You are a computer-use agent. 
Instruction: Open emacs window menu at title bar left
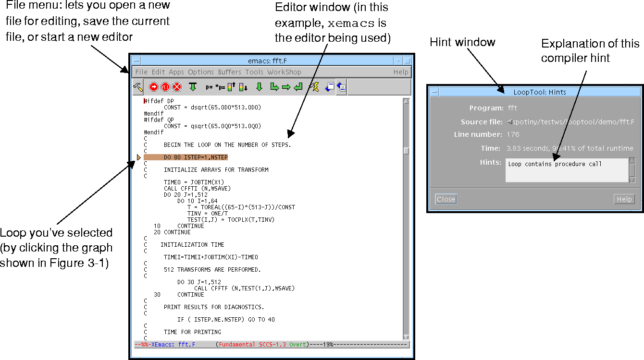point(136,61)
